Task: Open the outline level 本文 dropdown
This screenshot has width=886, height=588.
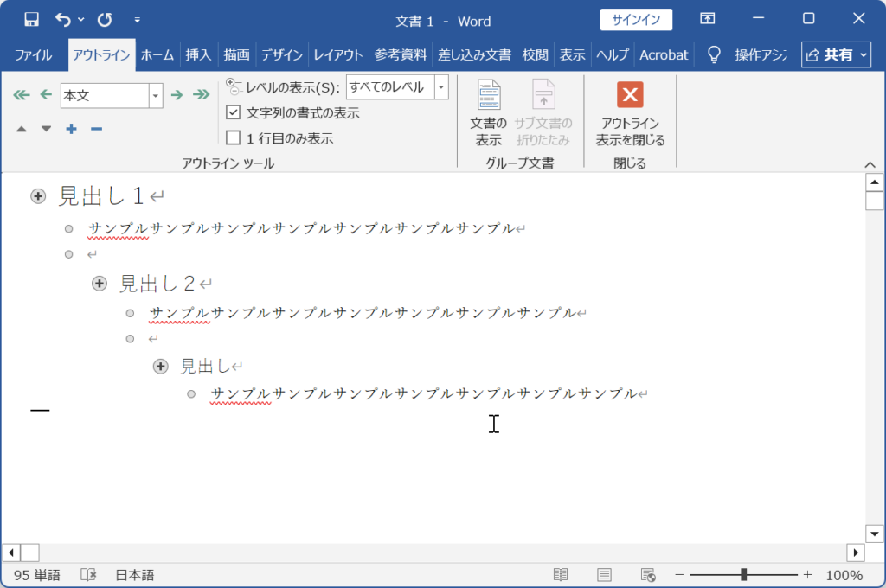Action: (x=156, y=95)
